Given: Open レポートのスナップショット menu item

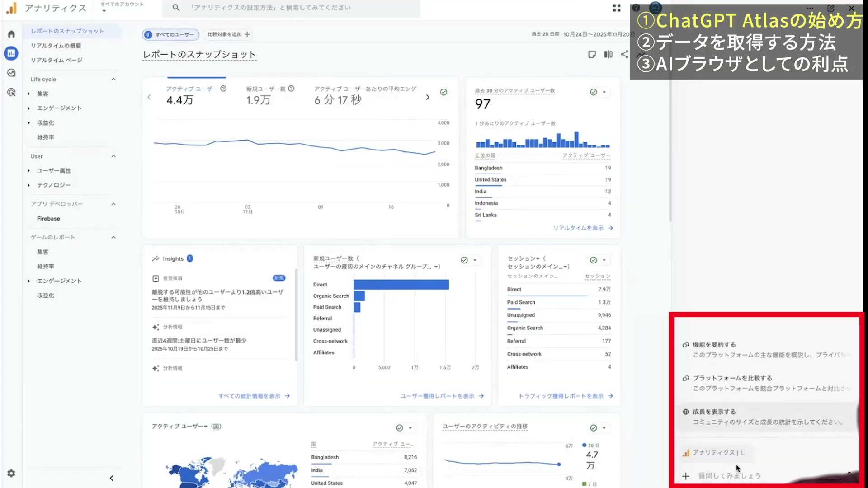Looking at the screenshot, I should click(x=72, y=31).
